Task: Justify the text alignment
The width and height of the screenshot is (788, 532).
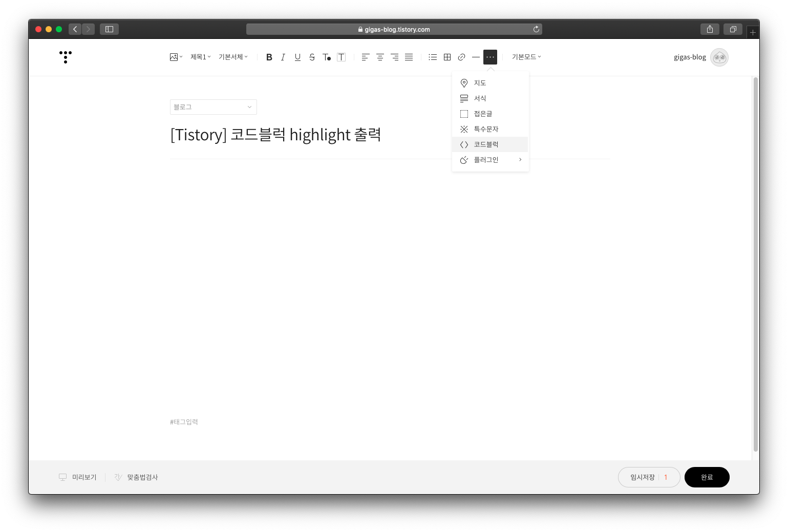Action: [x=409, y=57]
